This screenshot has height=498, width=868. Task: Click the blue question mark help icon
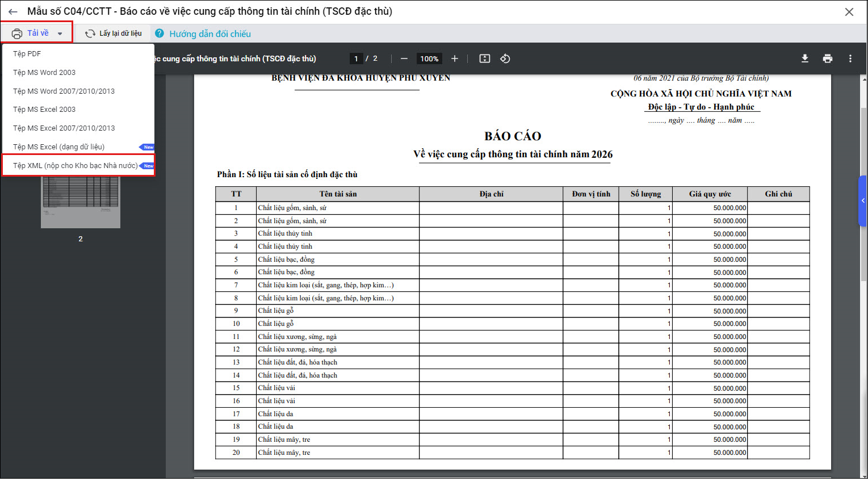(160, 34)
